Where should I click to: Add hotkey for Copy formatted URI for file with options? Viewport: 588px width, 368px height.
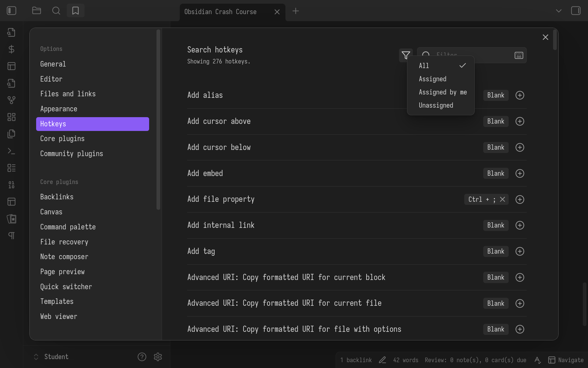[x=520, y=329]
